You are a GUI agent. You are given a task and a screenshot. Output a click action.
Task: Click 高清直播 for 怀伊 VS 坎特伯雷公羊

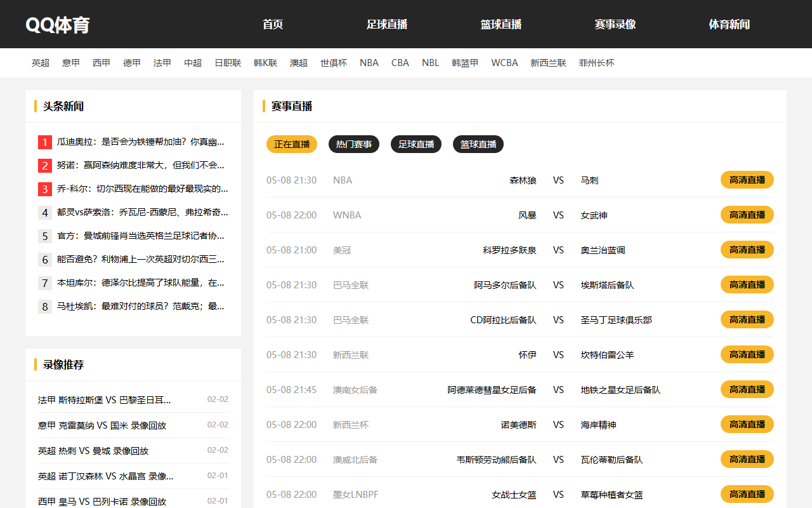click(x=747, y=354)
